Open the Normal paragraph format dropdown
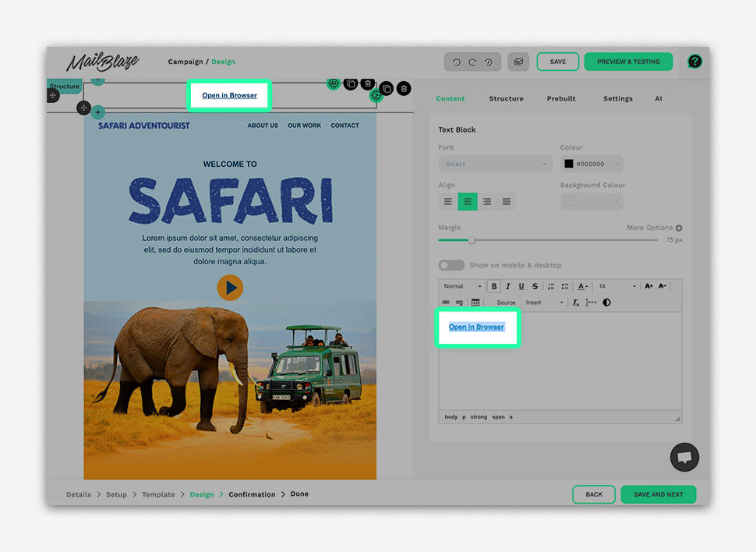This screenshot has width=756, height=552. pyautogui.click(x=462, y=286)
